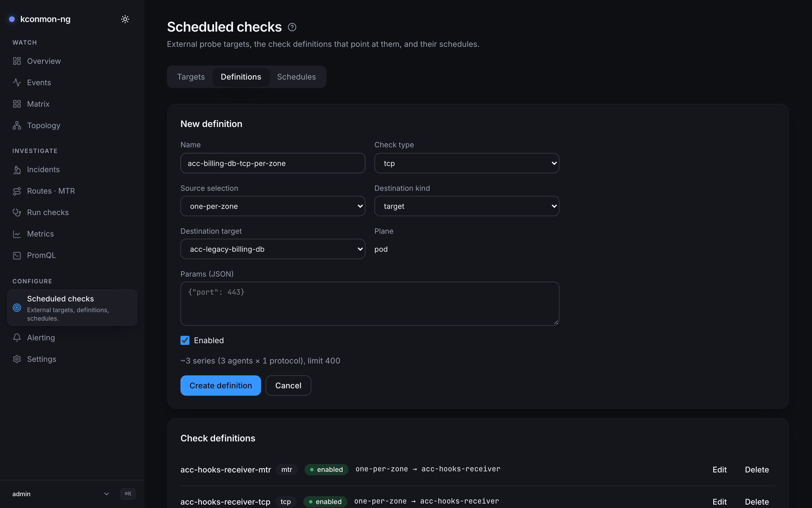
Task: Open the Destination kind dropdown
Action: [466, 206]
